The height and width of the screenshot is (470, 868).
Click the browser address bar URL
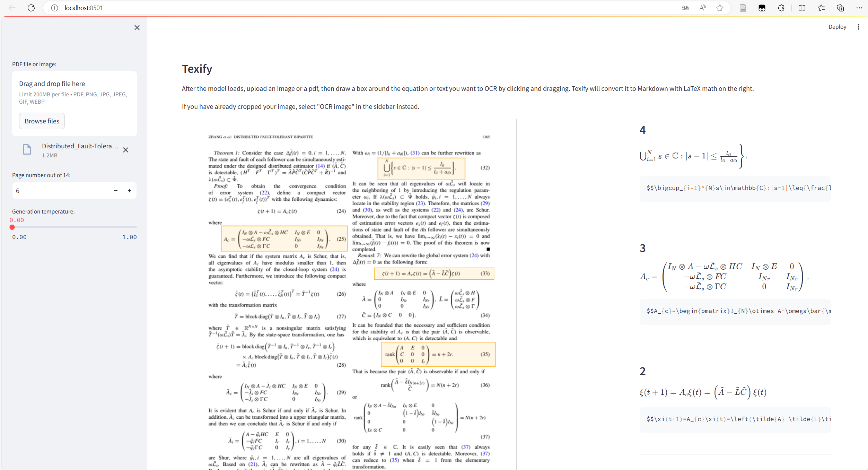pos(84,8)
